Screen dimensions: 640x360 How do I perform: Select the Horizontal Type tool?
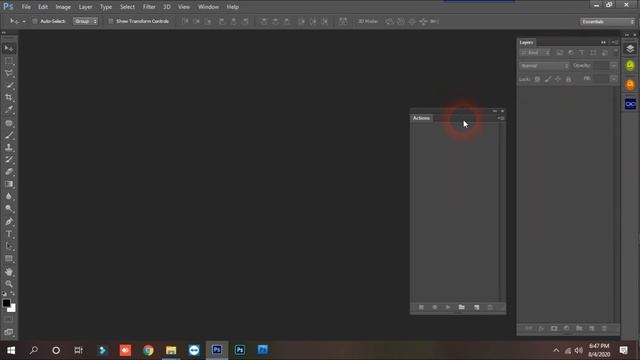pyautogui.click(x=9, y=234)
